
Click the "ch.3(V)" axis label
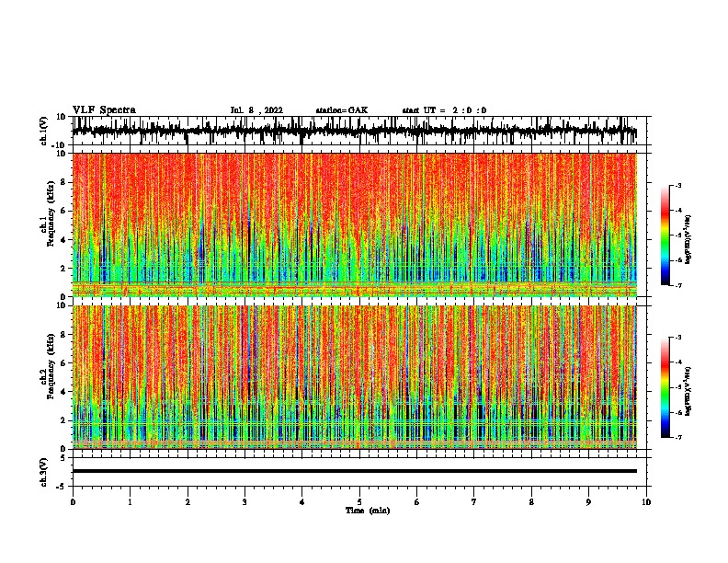coord(44,472)
